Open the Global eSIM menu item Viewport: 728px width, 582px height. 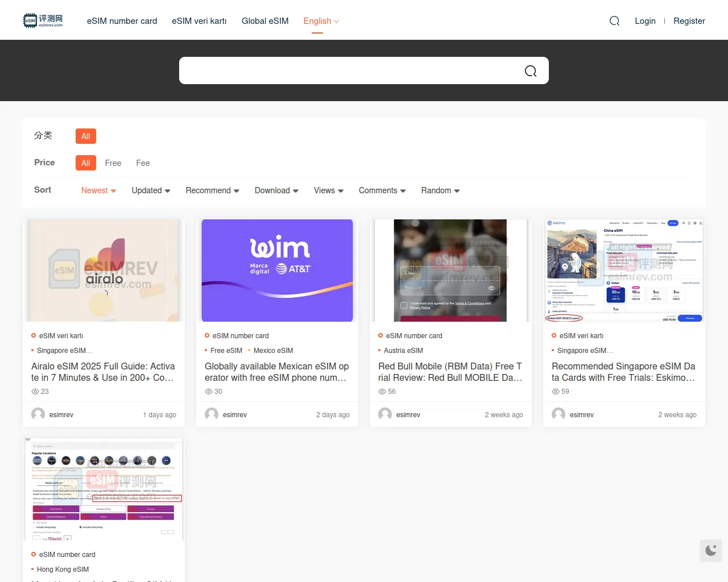pyautogui.click(x=265, y=21)
